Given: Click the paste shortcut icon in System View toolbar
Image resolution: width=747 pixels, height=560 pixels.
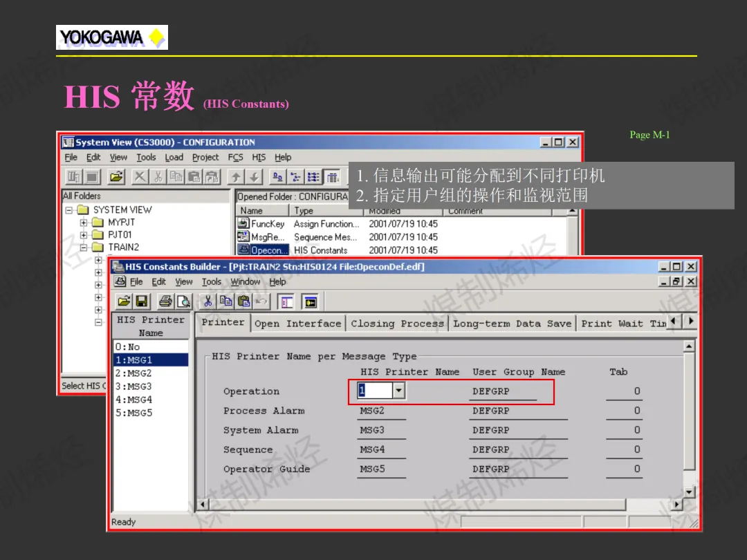Looking at the screenshot, I should [x=212, y=177].
